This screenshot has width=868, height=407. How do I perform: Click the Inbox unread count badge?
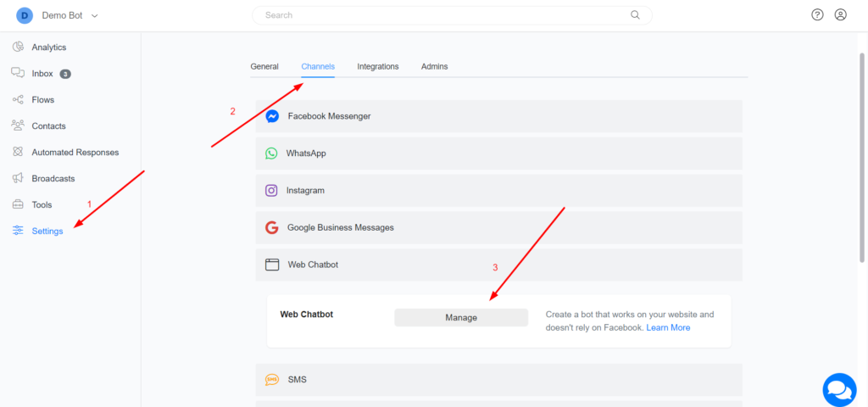tap(64, 74)
